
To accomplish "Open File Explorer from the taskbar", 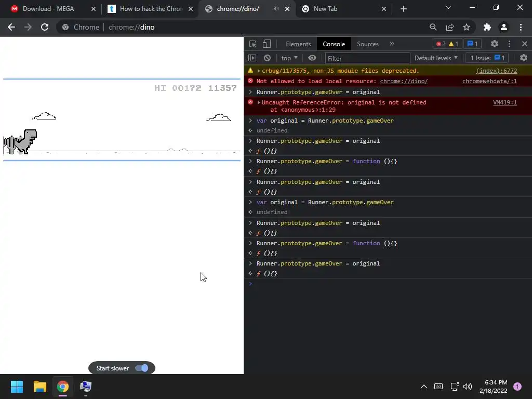I will coord(39,387).
